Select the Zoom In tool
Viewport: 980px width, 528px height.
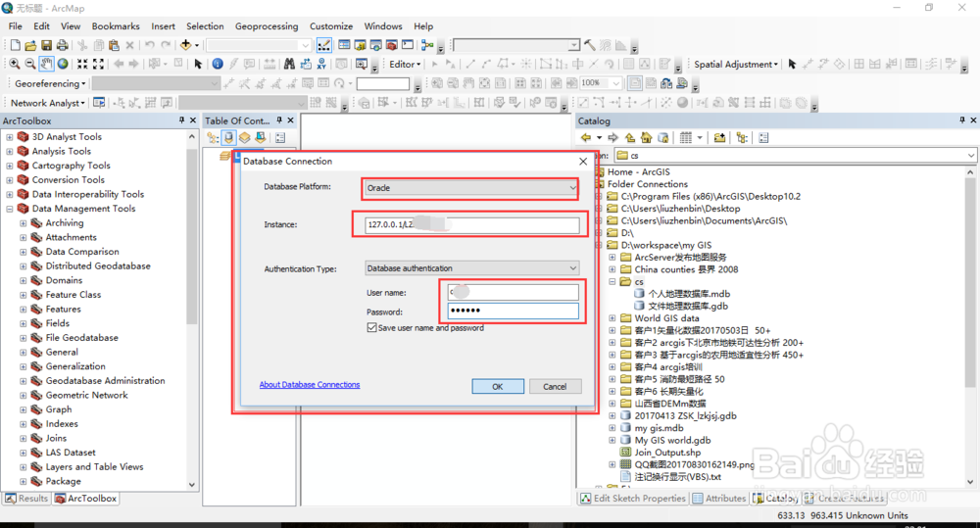(x=14, y=64)
